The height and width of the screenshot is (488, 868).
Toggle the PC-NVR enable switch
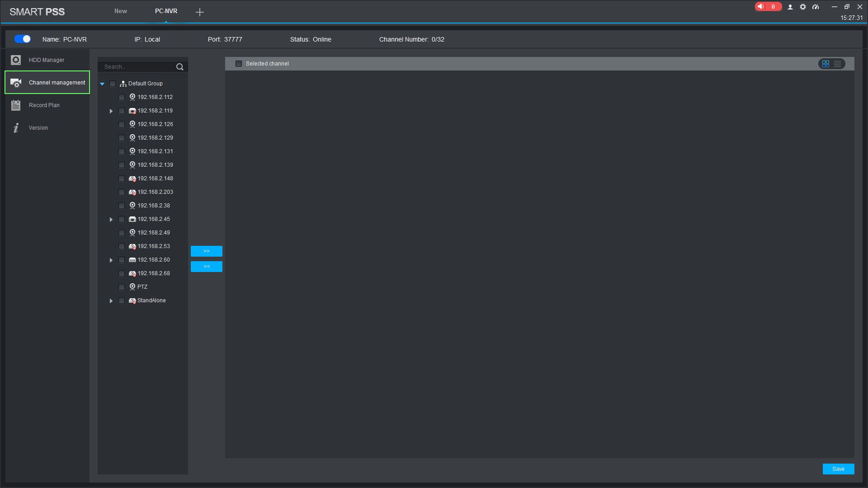23,39
